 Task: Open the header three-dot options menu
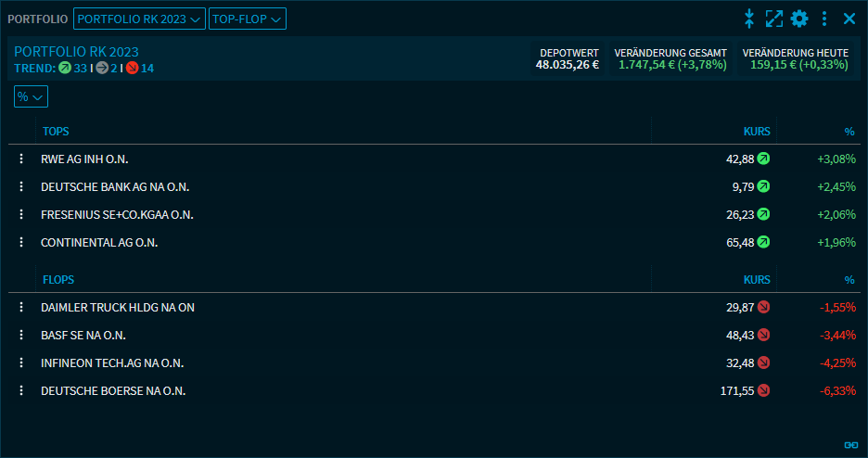click(824, 19)
